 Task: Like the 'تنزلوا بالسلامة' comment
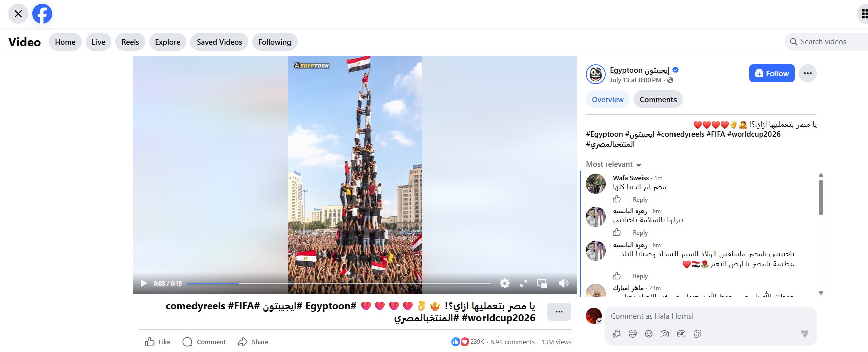(617, 232)
